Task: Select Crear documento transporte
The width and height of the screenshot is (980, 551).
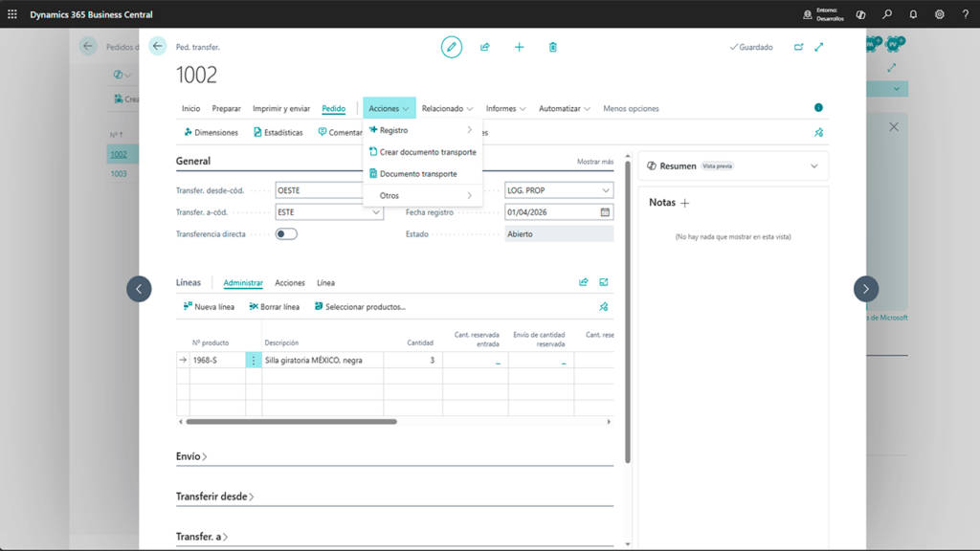Action: (x=422, y=152)
